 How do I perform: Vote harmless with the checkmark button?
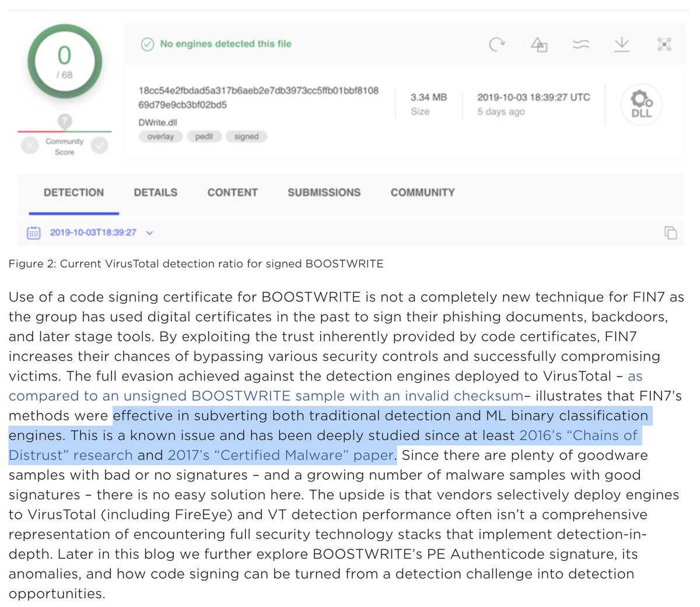click(99, 146)
